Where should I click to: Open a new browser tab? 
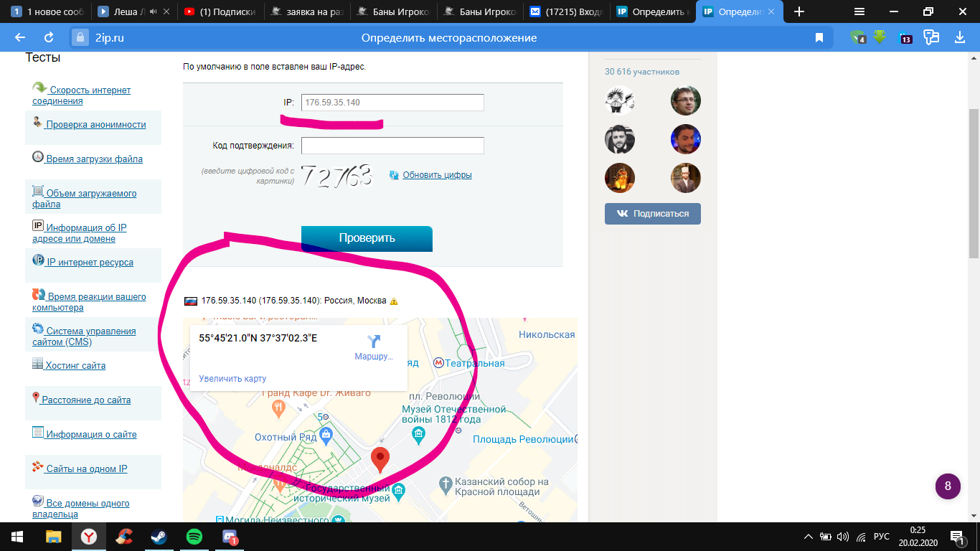pos(799,11)
